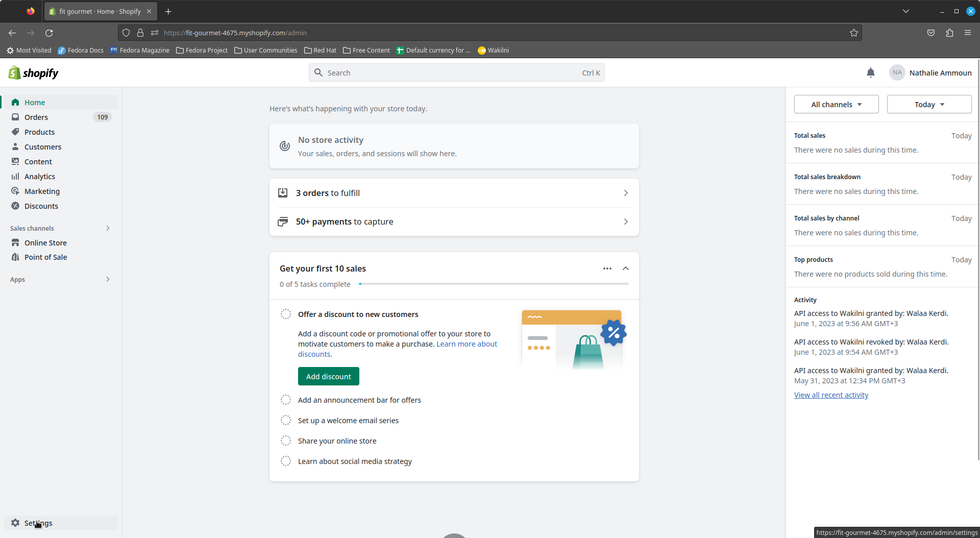Mark 'Offer a discount to new customers' complete
Screen dimensions: 980x538
pos(286,314)
